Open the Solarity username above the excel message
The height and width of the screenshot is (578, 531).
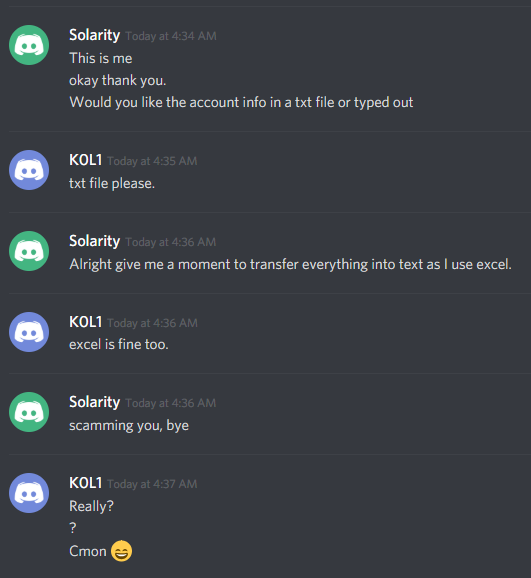94,241
